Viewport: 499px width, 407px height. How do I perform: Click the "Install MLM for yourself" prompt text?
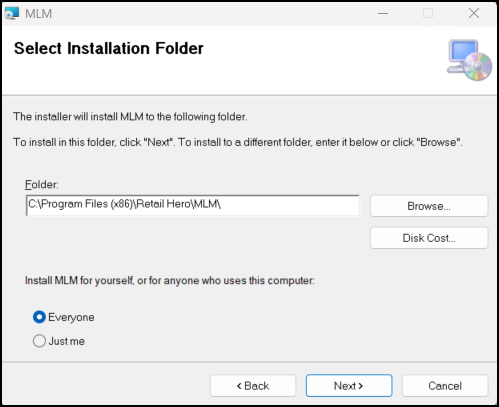tap(170, 281)
